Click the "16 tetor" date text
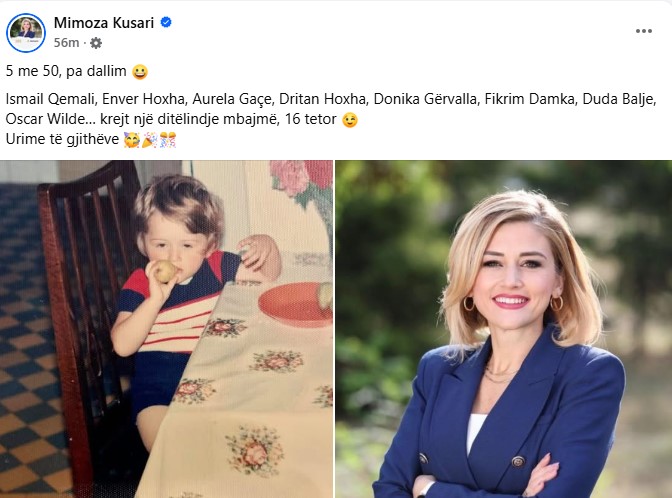This screenshot has height=498, width=672. (x=310, y=119)
